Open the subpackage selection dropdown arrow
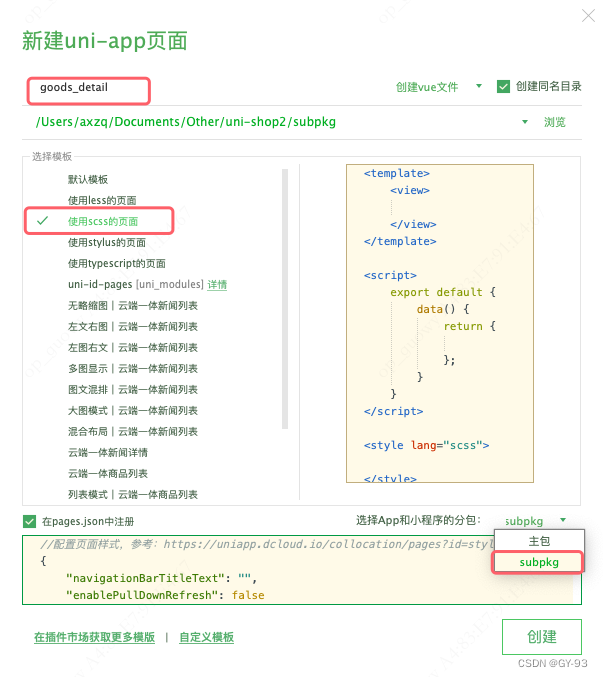 pyautogui.click(x=563, y=520)
